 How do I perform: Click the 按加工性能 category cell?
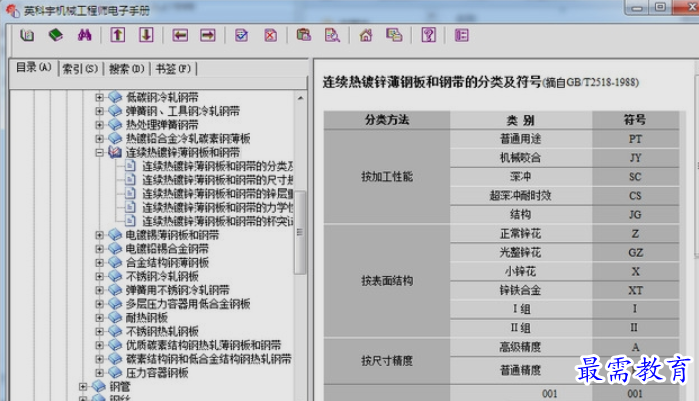click(387, 177)
